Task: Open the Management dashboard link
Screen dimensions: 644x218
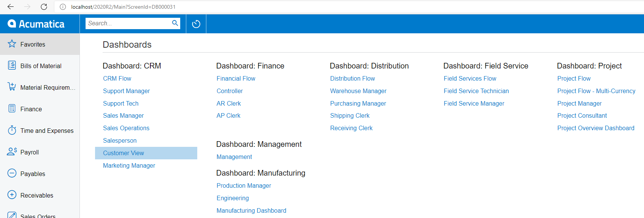Action: tap(234, 157)
